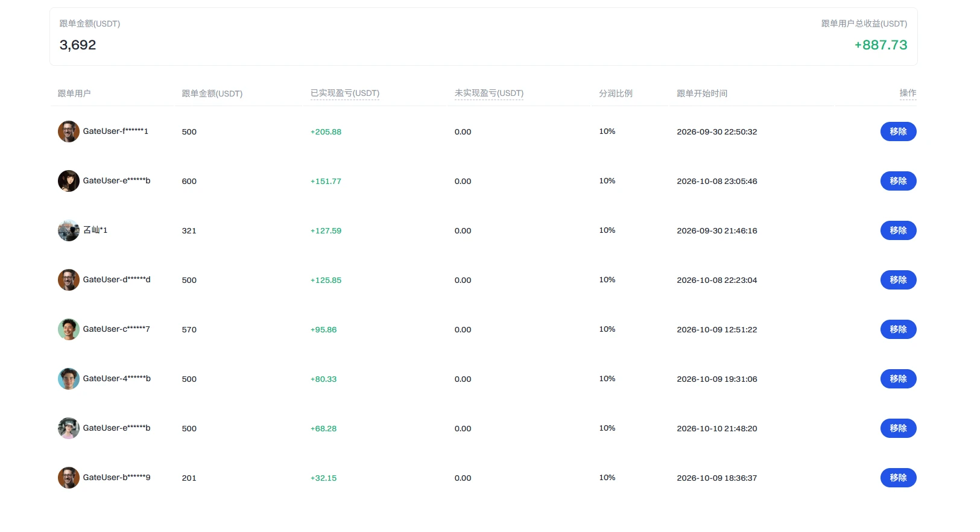Select start time 2026-10-09 18:36:37
Viewport: 980px width, 532px height.
[717, 478]
